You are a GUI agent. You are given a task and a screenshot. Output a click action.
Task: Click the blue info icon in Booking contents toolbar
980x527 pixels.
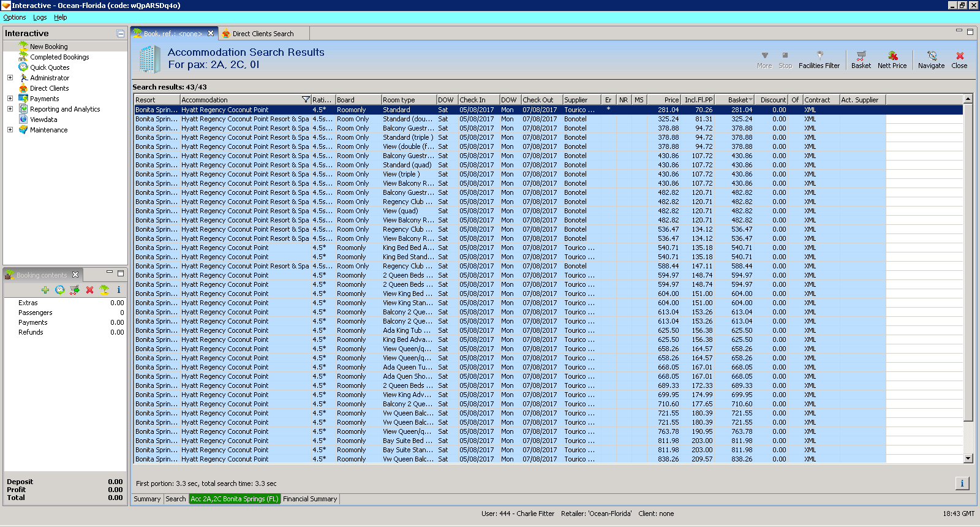point(119,290)
